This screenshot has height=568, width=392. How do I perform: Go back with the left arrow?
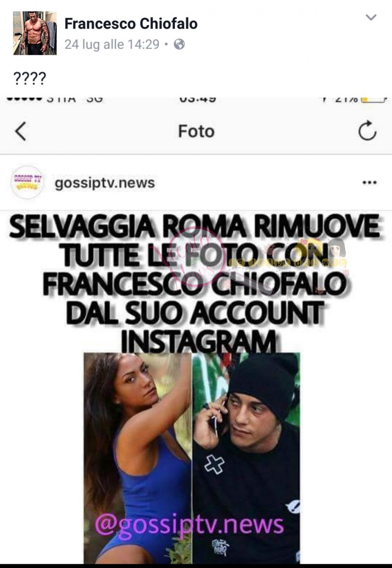[20, 131]
